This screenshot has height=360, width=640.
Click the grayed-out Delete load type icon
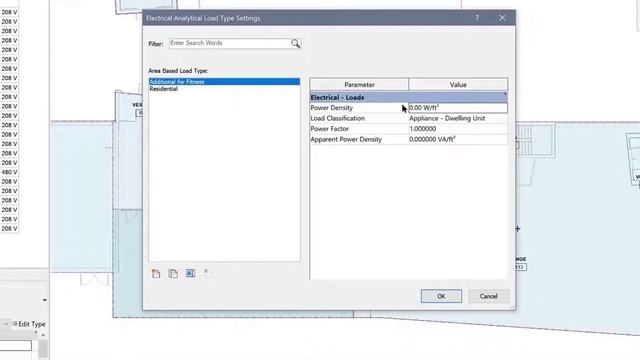click(207, 273)
